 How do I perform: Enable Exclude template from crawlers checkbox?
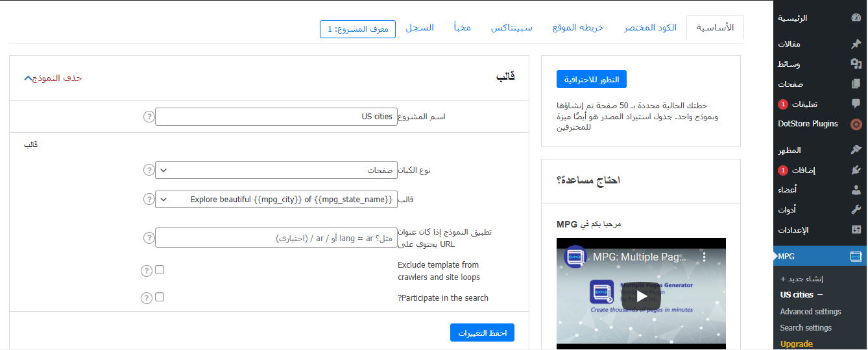[160, 270]
